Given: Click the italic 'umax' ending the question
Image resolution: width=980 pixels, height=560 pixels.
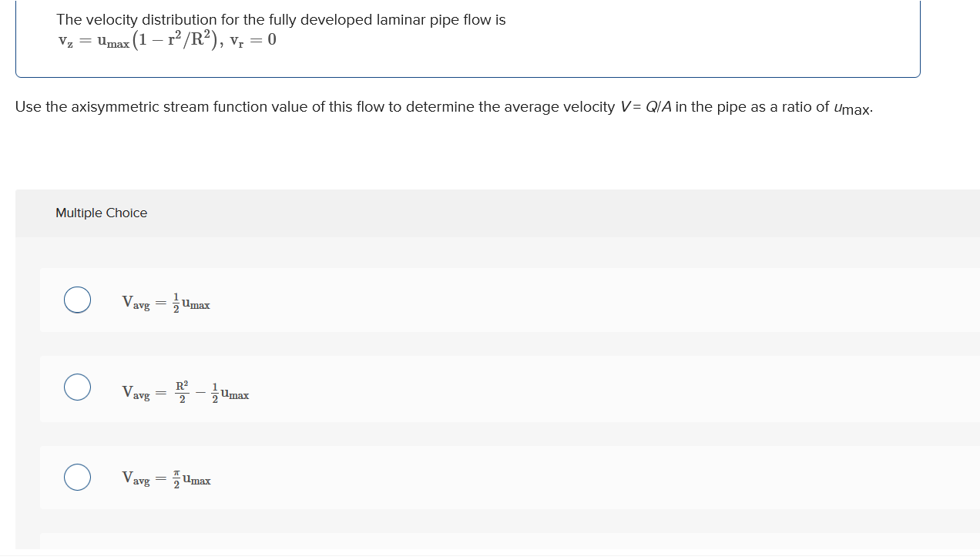Looking at the screenshot, I should (x=853, y=109).
